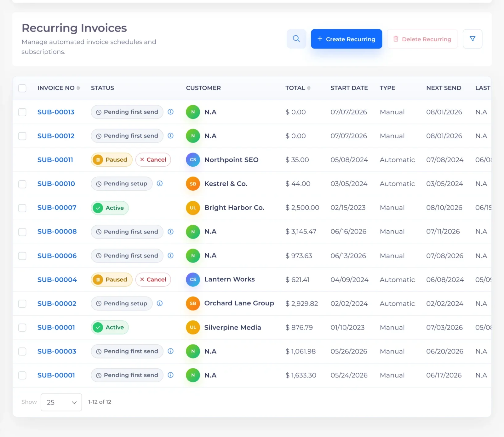
Task: Click CS avatar for Lantern Works
Action: (x=193, y=279)
